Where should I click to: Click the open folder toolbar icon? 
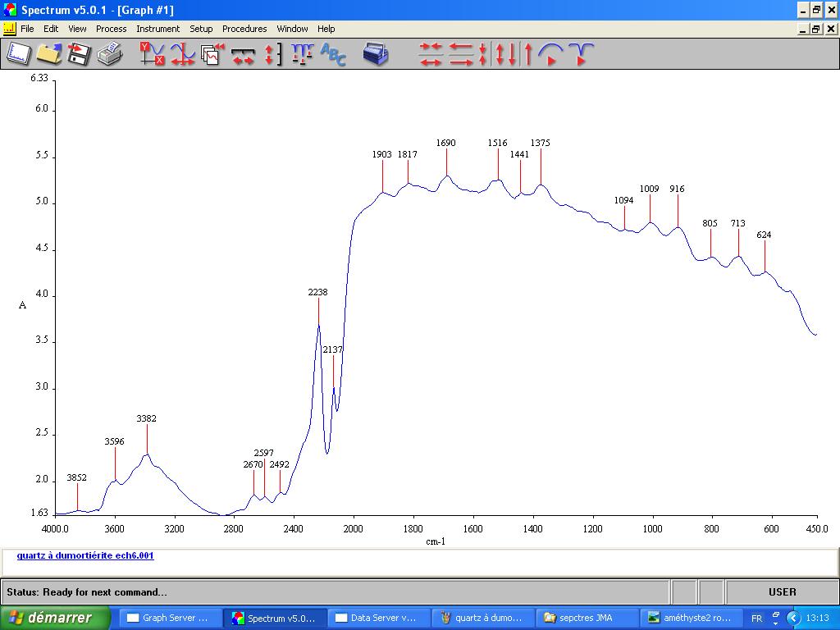48,54
